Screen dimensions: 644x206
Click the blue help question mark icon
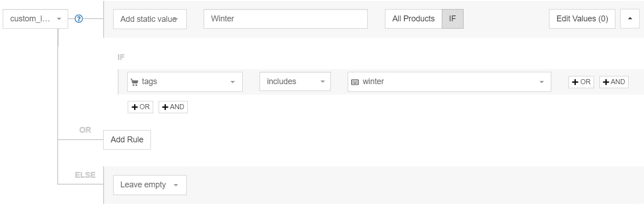79,19
